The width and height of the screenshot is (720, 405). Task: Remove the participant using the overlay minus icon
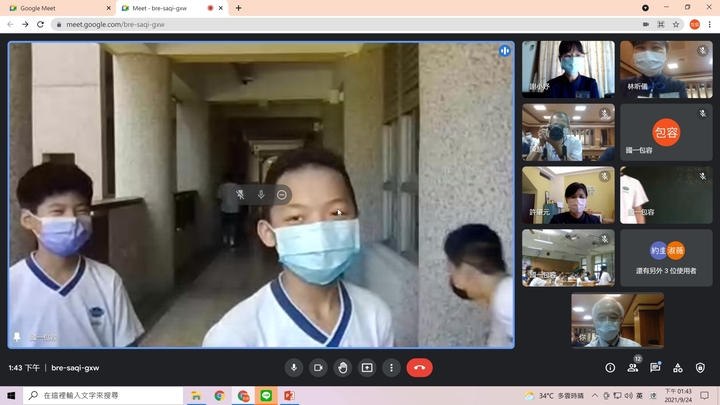click(283, 194)
